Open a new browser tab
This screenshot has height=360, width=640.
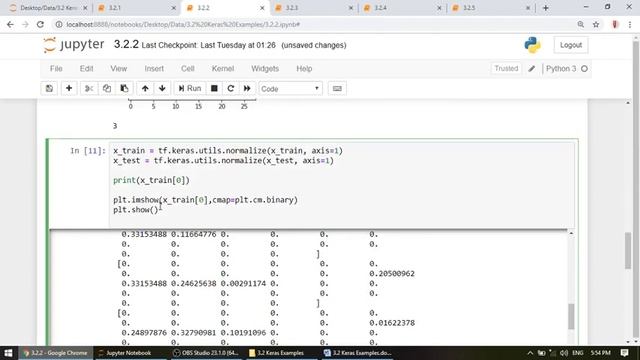[x=546, y=8]
